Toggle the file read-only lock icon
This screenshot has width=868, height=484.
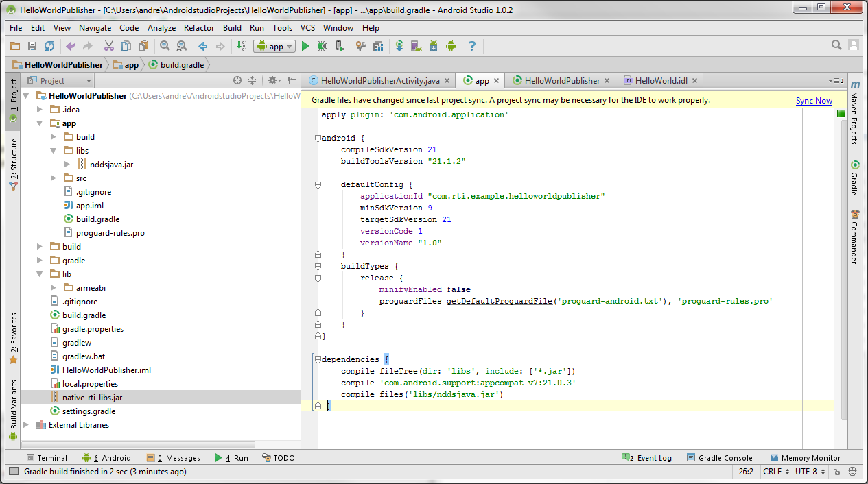tap(836, 472)
